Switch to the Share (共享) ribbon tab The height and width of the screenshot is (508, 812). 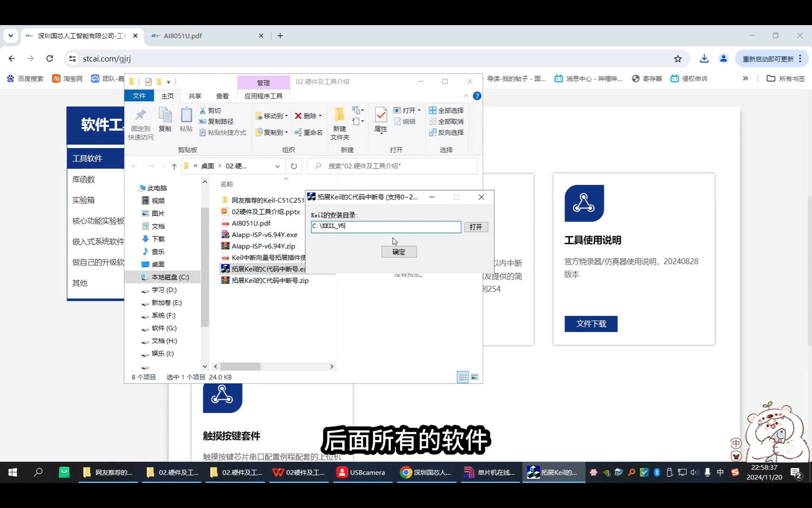click(x=195, y=96)
